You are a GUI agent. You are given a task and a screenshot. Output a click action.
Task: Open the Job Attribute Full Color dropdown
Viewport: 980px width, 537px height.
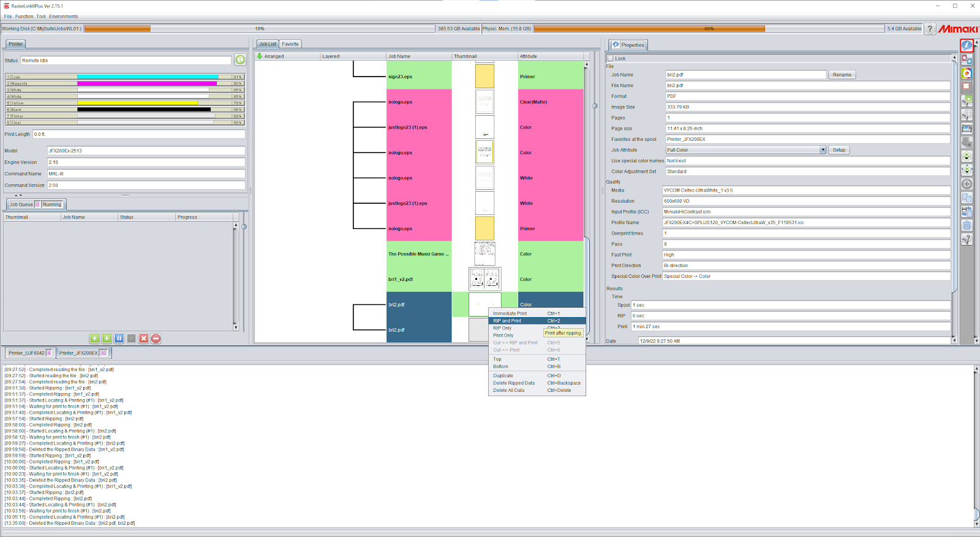tap(746, 150)
